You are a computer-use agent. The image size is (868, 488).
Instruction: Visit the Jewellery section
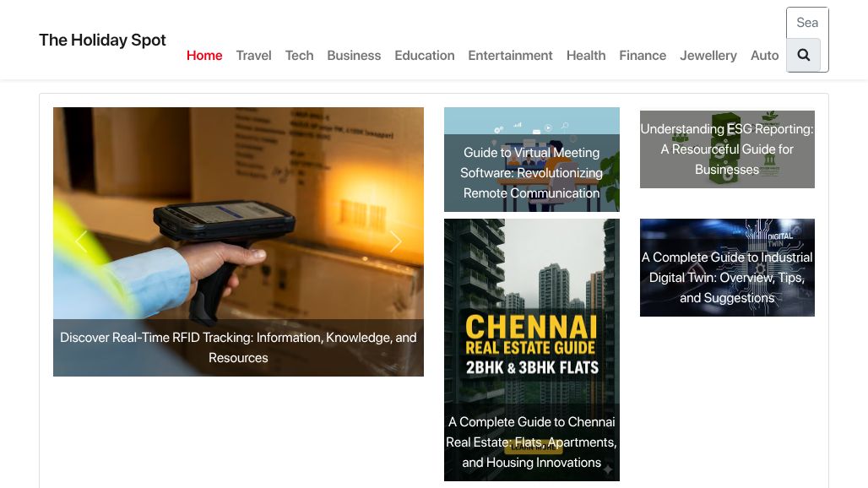tap(708, 56)
